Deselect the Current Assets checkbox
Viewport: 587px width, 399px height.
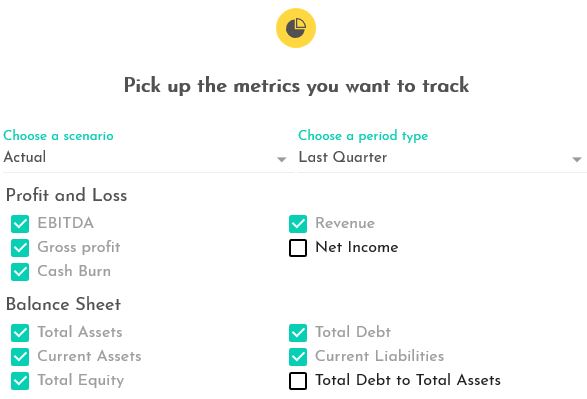point(20,357)
